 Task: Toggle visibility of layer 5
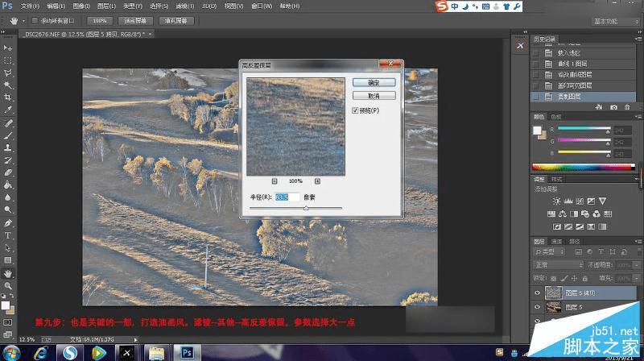537,307
